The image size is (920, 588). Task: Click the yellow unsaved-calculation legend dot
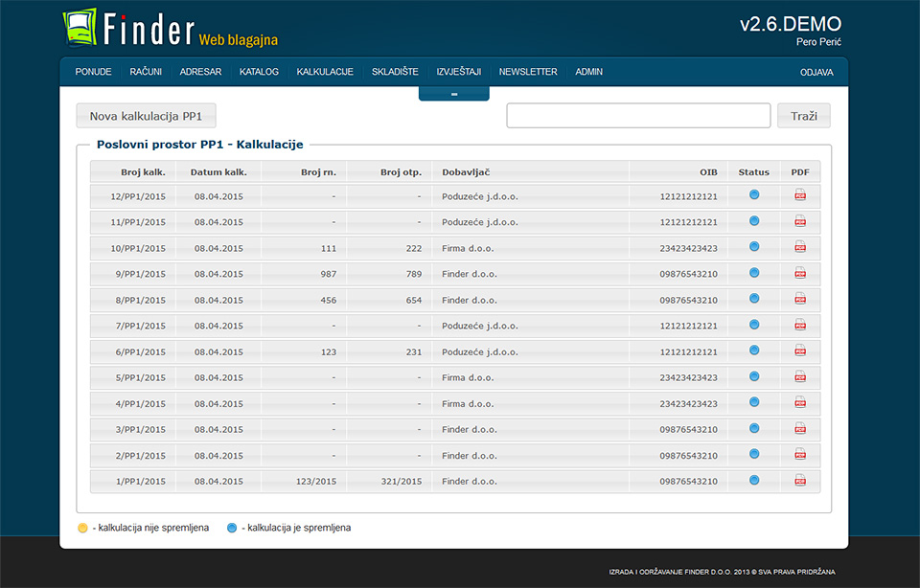[82, 528]
